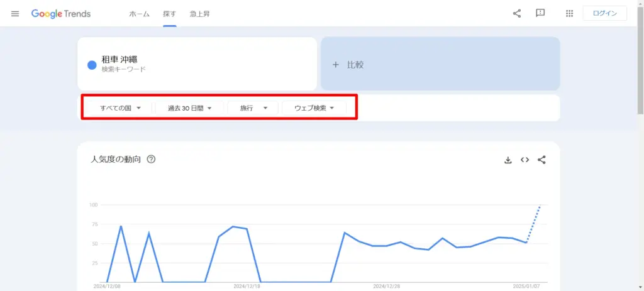Image resolution: width=644 pixels, height=291 pixels.
Task: Open the hamburger main menu
Action: pyautogui.click(x=15, y=14)
